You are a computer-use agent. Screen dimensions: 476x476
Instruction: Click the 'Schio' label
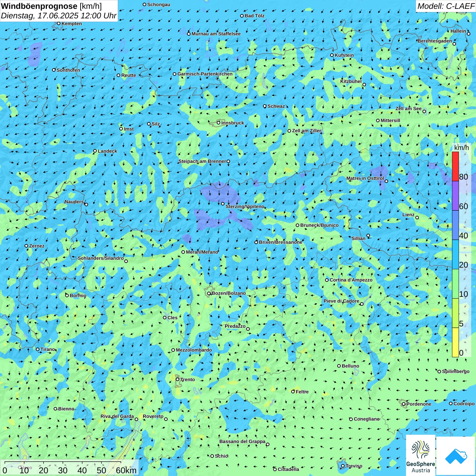[x=221, y=456]
